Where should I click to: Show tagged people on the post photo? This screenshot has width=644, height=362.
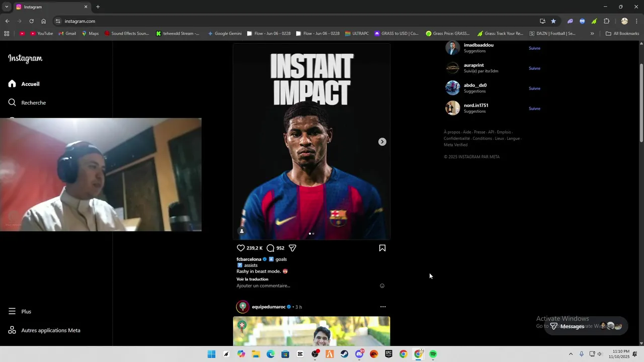tap(242, 231)
